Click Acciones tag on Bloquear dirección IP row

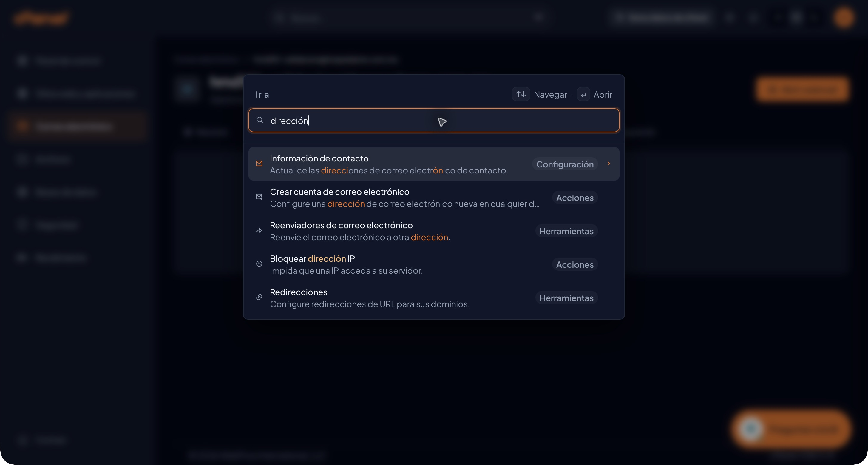coord(575,264)
